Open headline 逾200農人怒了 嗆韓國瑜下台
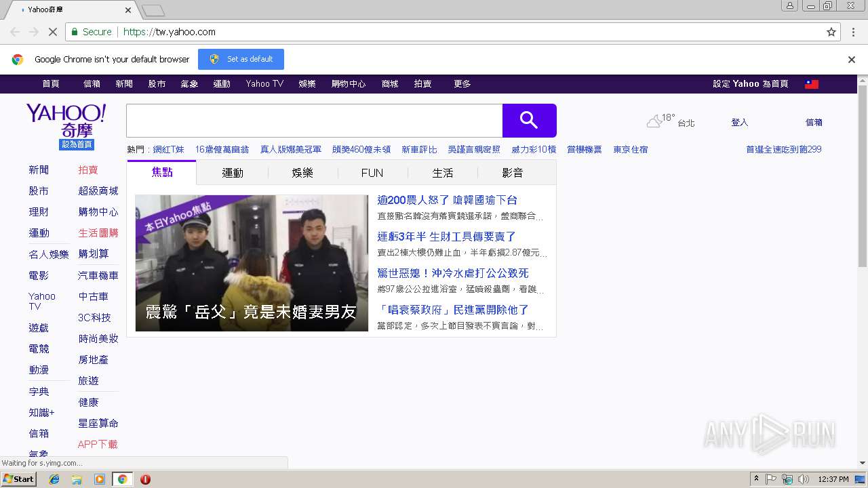Screen dimensions: 868x488 448,200
